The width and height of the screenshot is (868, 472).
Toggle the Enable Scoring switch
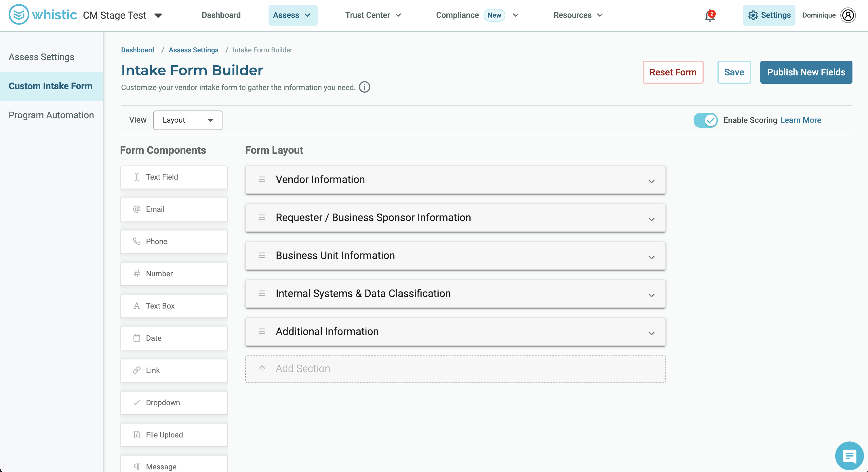(x=705, y=120)
